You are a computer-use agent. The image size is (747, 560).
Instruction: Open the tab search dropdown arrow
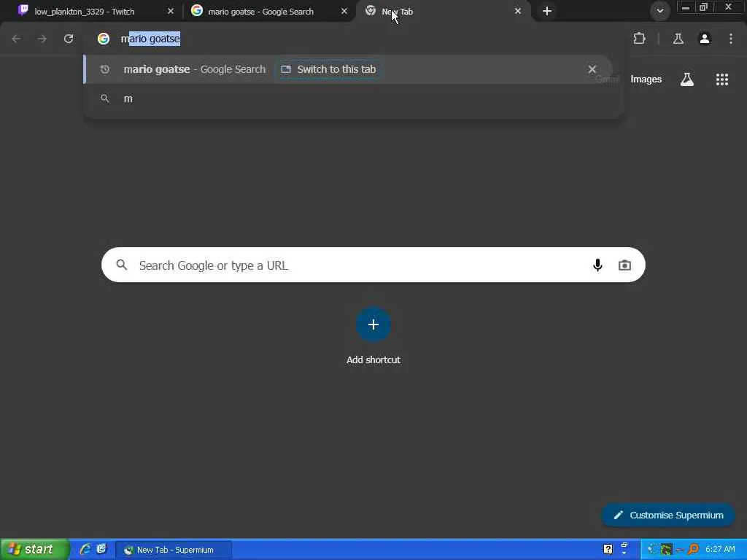click(x=659, y=11)
